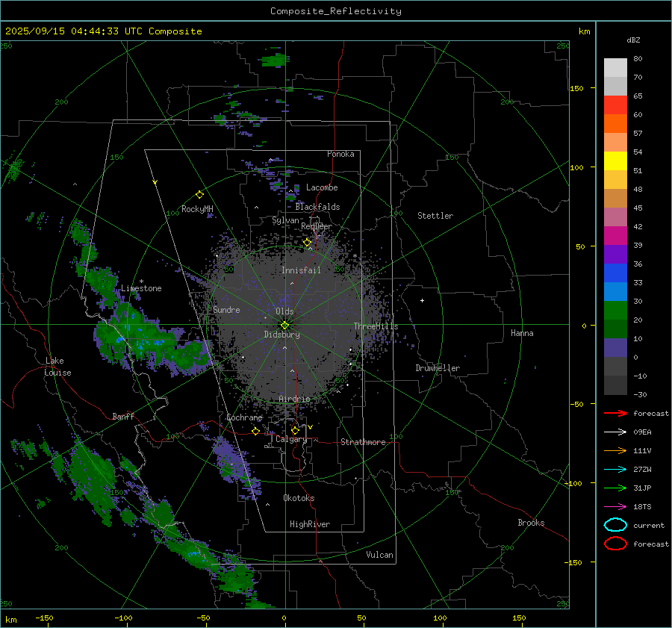Click the Drumheller town label
This screenshot has width=672, height=628.
(438, 368)
